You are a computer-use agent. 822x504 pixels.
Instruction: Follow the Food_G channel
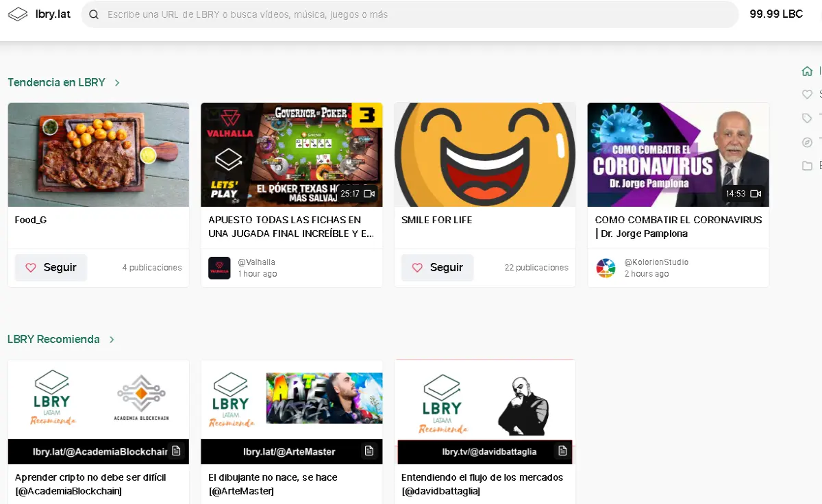(x=51, y=268)
